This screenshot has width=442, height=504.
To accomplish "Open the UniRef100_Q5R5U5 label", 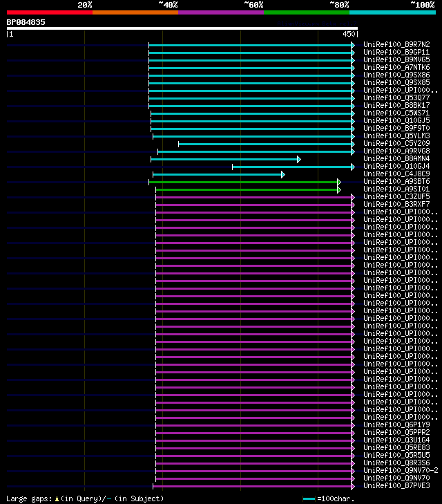I will [x=396, y=455].
